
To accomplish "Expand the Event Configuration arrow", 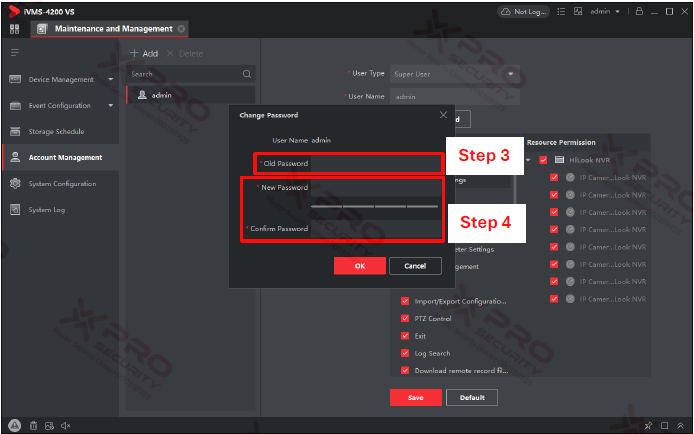I will [x=111, y=106].
